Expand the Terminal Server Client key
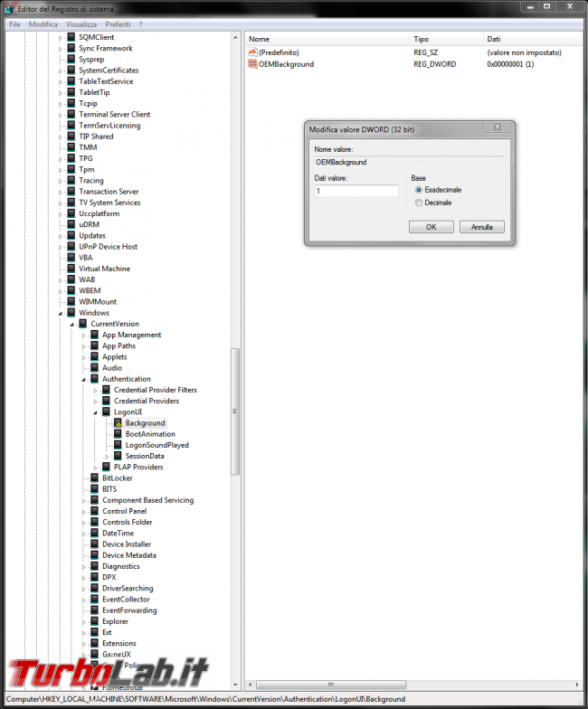The width and height of the screenshot is (588, 709). pyautogui.click(x=60, y=115)
